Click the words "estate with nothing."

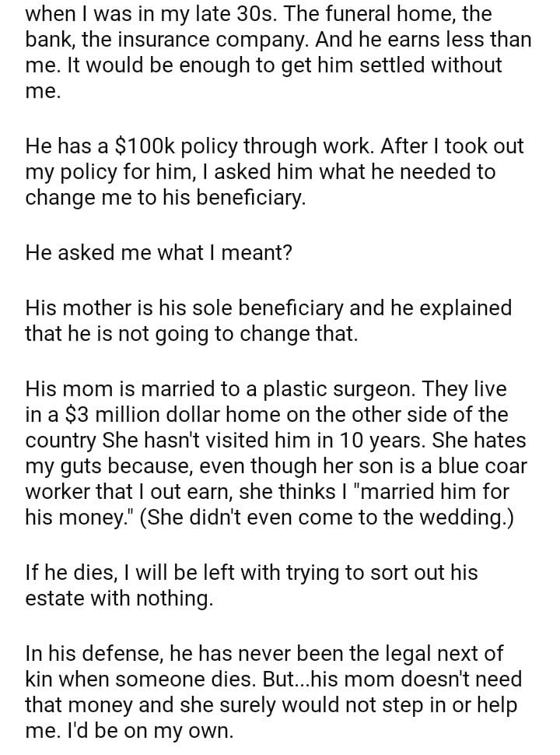[x=118, y=601]
